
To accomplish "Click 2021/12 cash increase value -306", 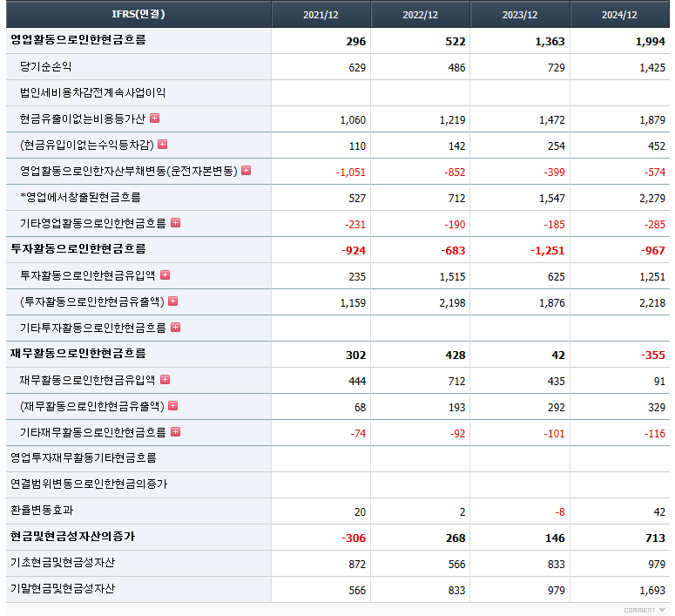I will [354, 538].
